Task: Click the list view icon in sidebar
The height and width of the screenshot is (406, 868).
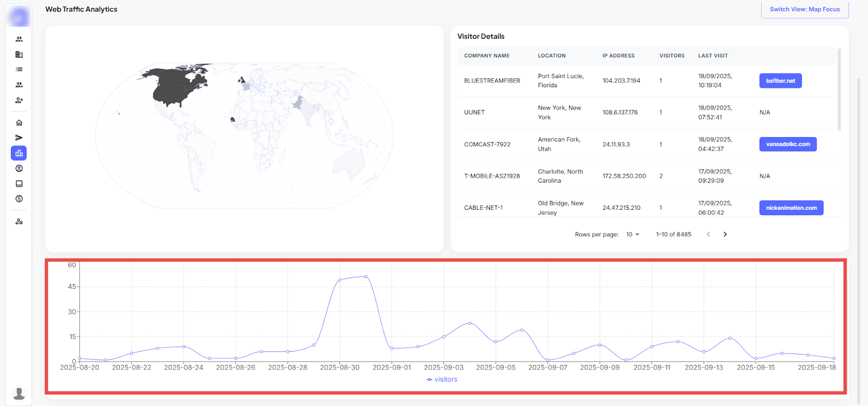Action: (19, 69)
